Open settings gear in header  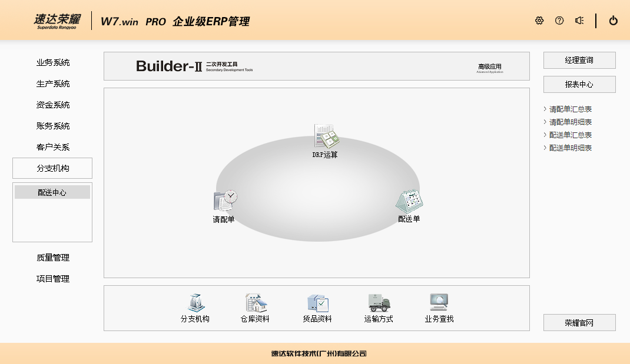[x=539, y=21]
